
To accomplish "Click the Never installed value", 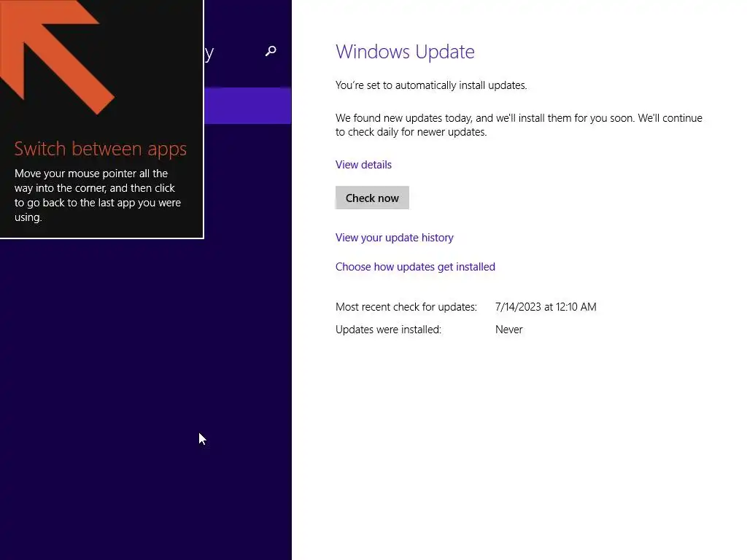I will coord(508,330).
